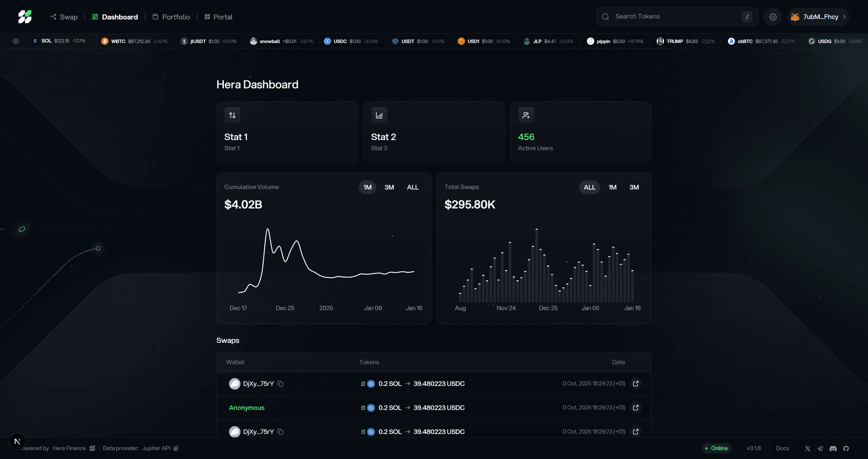Click the Stat 1 swap arrows icon

(232, 115)
